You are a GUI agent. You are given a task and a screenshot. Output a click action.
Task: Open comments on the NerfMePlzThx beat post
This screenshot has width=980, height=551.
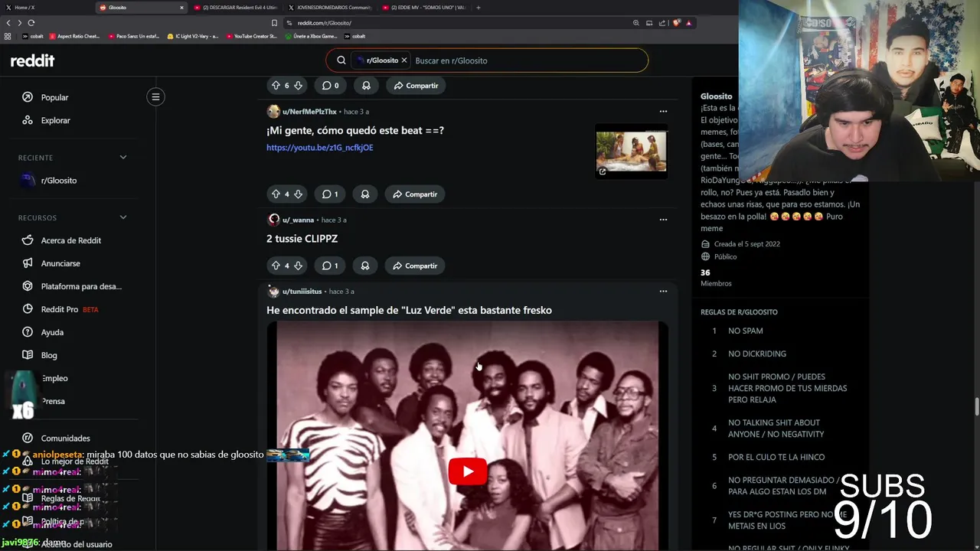[x=330, y=194]
